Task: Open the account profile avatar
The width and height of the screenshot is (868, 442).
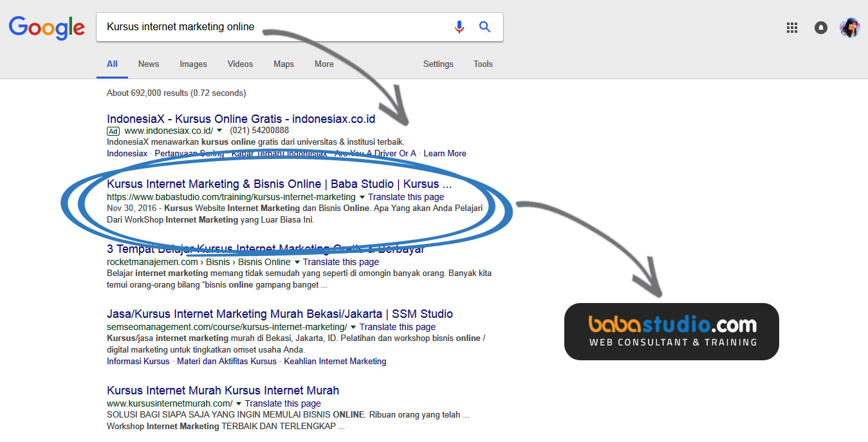Action: pos(849,28)
